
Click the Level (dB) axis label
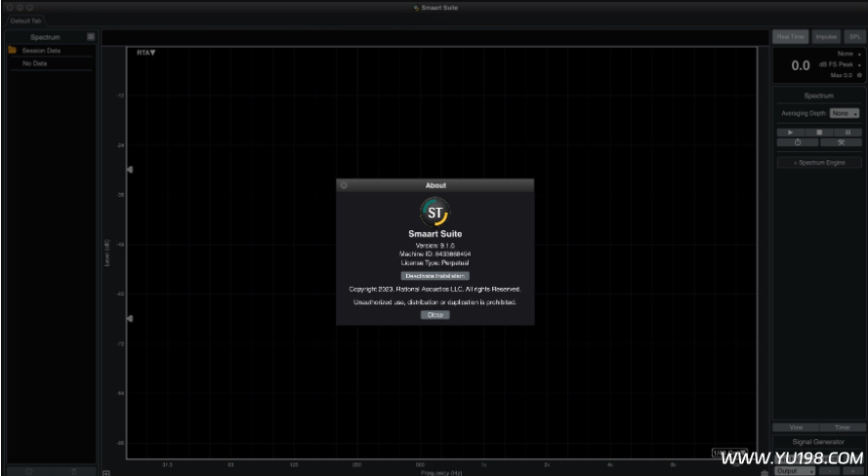coord(107,253)
